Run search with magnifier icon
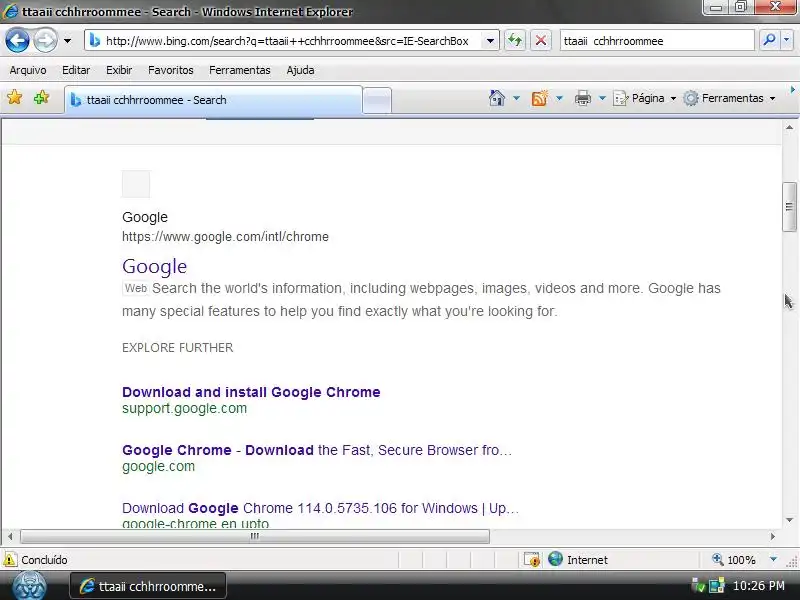800x600 pixels. click(769, 40)
